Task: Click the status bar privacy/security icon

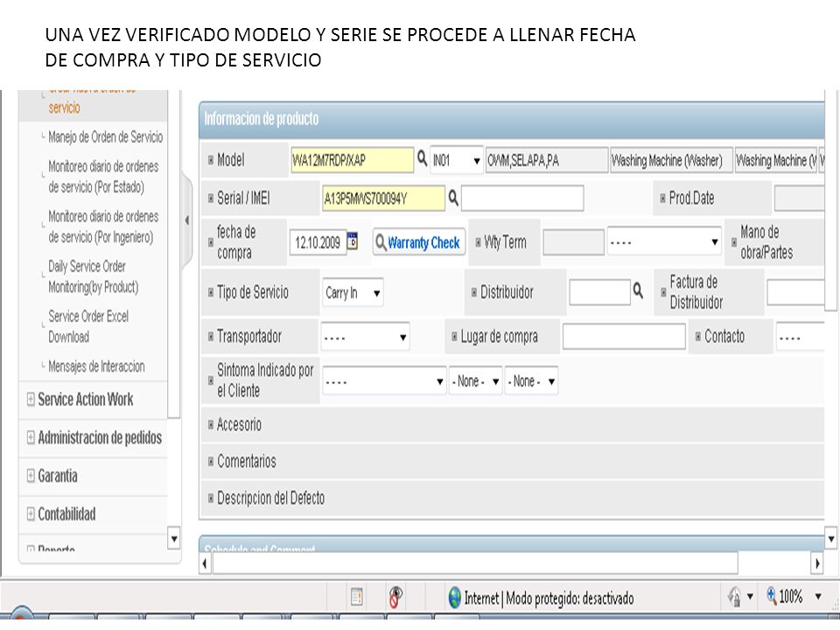Action: (734, 596)
